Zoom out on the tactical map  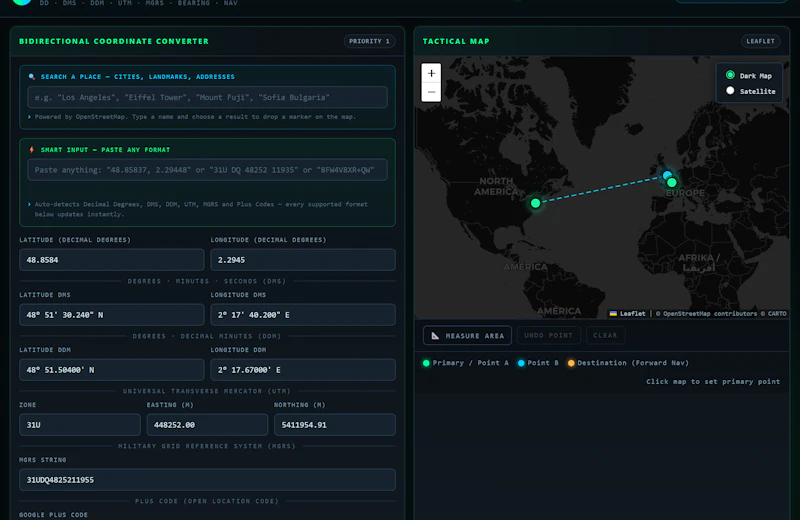click(431, 92)
